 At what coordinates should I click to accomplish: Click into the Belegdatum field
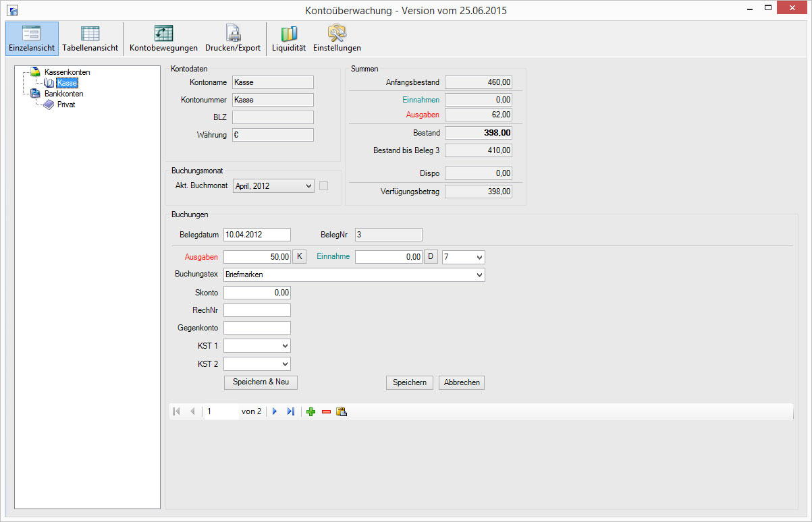coord(256,235)
